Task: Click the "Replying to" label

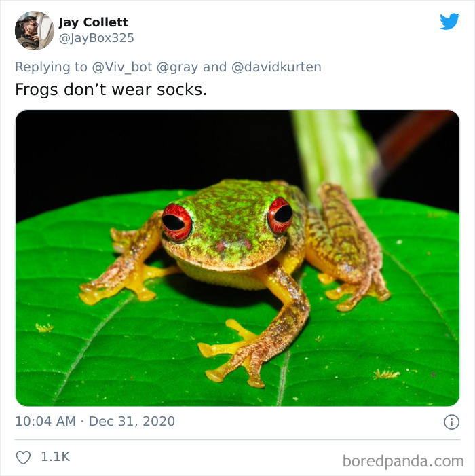Action: click(51, 67)
